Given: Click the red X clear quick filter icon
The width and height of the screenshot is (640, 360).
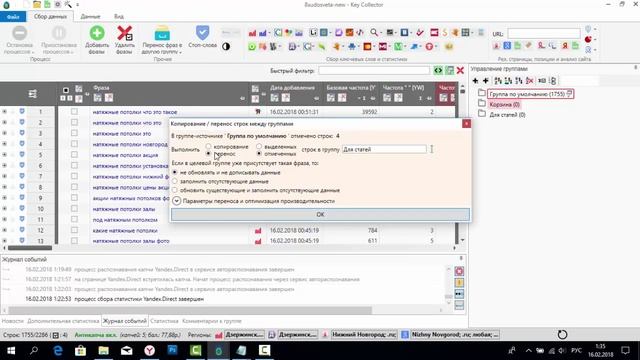Looking at the screenshot, I should tap(460, 71).
